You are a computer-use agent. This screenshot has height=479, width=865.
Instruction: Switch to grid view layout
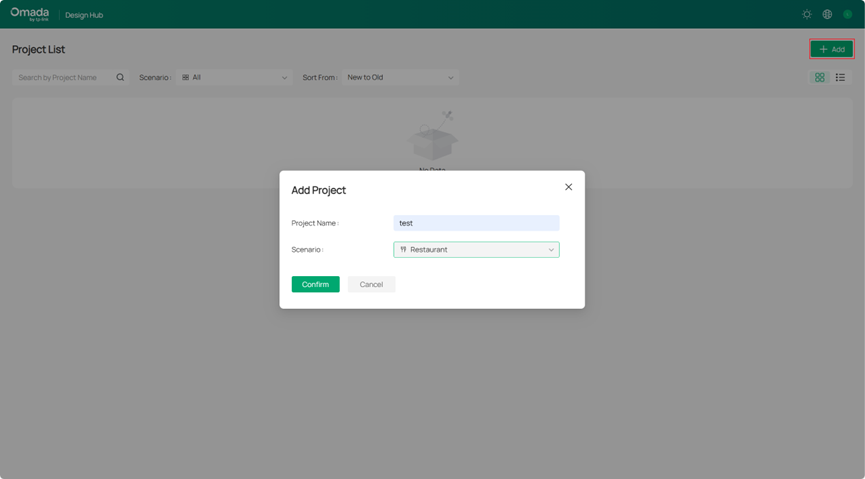click(820, 77)
